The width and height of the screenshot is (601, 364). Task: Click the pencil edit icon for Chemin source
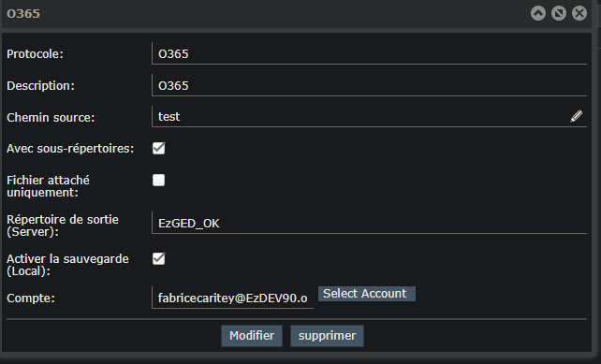576,116
